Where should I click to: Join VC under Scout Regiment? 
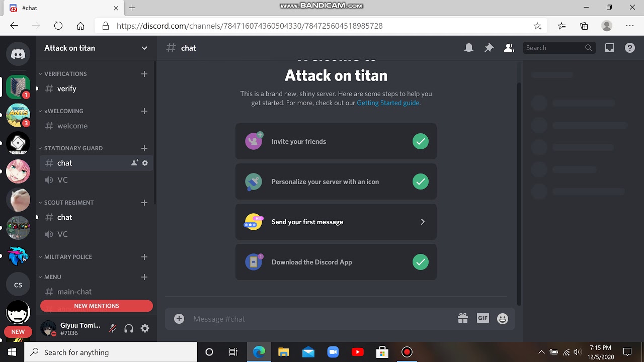[x=96, y=234]
